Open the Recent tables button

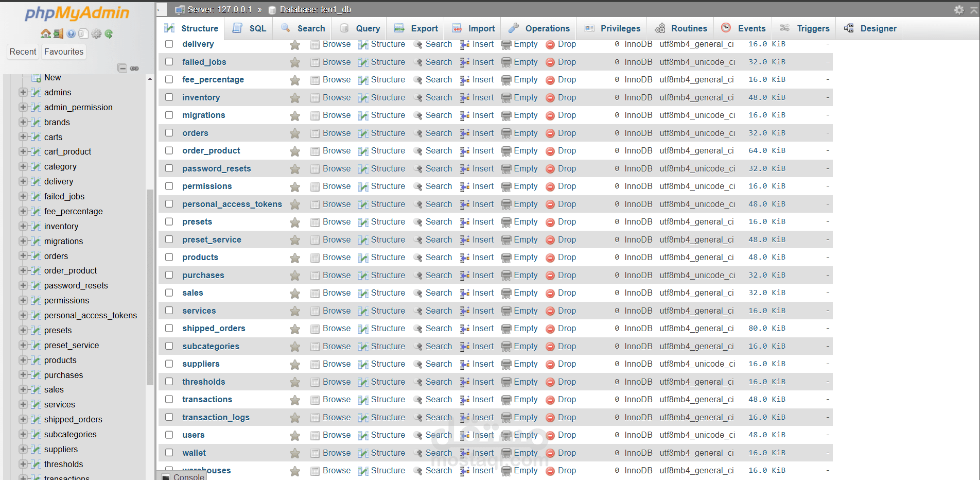point(23,52)
